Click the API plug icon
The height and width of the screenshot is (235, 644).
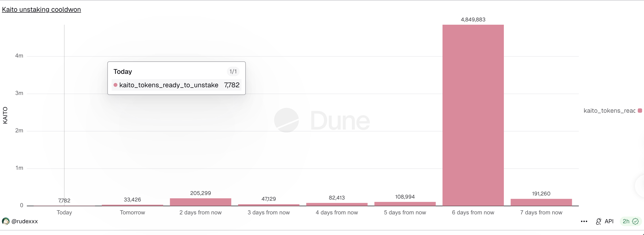coord(598,221)
